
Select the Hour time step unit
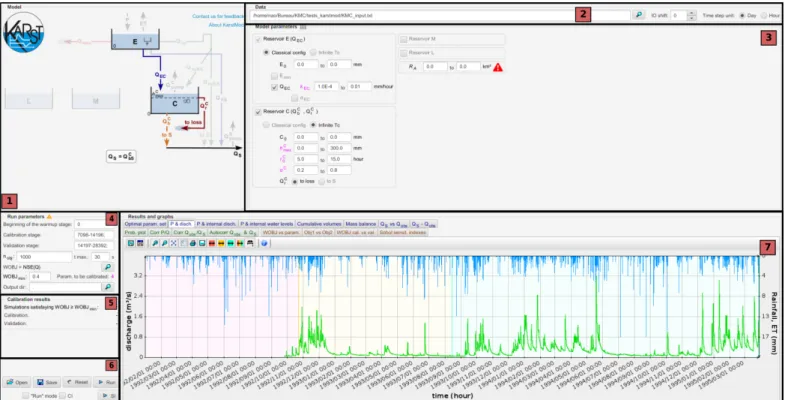pos(764,16)
